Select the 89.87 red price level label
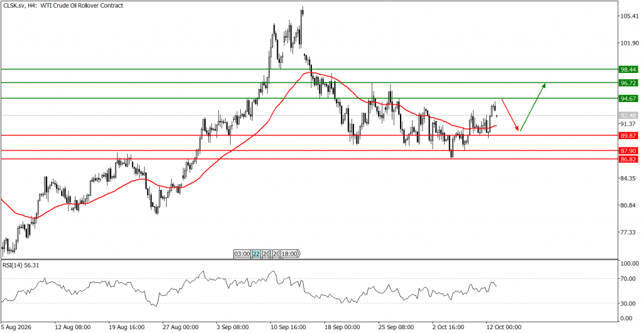The height and width of the screenshot is (333, 644). (628, 135)
